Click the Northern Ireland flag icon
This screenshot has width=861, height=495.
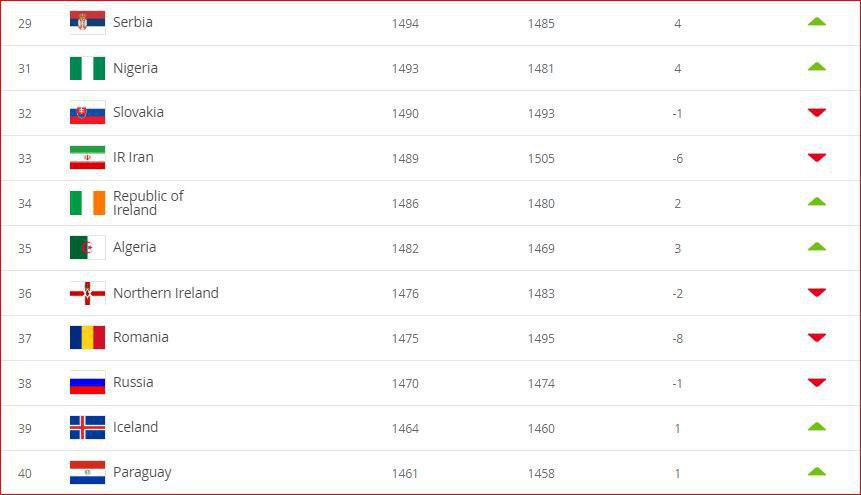point(87,293)
